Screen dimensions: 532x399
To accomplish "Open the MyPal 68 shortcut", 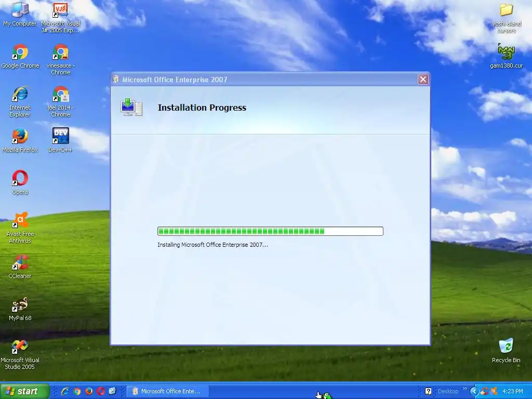I will point(20,309).
